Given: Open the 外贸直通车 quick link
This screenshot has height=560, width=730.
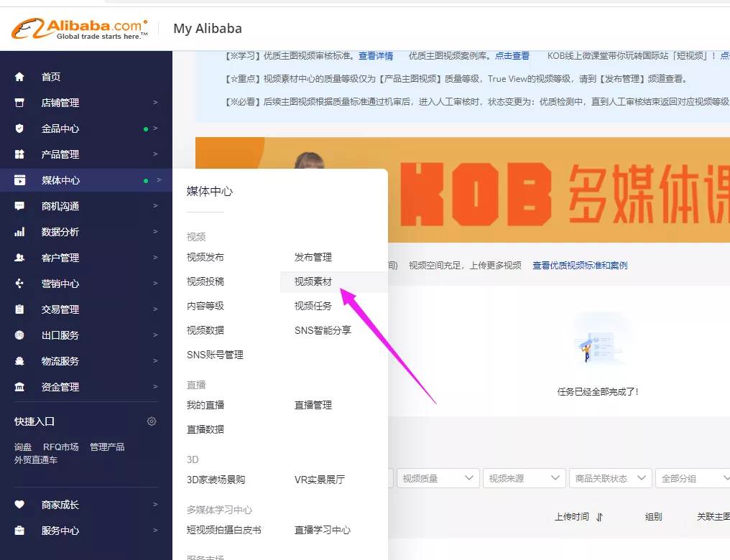Looking at the screenshot, I should click(x=36, y=460).
